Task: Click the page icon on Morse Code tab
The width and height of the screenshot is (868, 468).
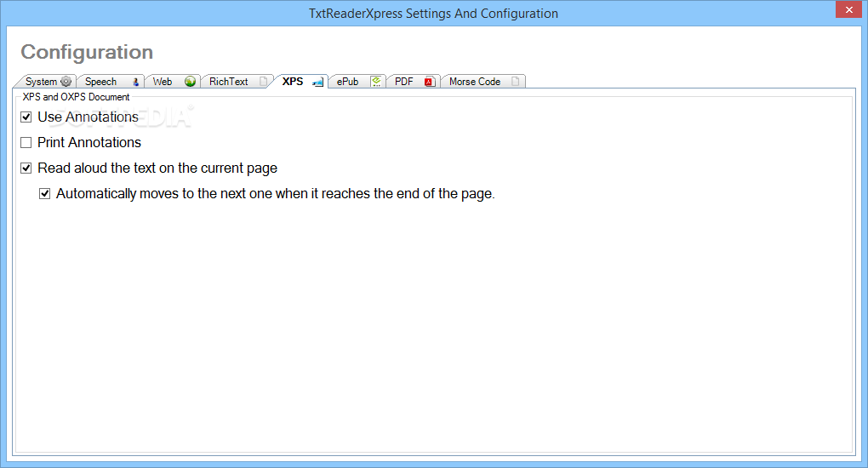Action: [x=516, y=82]
